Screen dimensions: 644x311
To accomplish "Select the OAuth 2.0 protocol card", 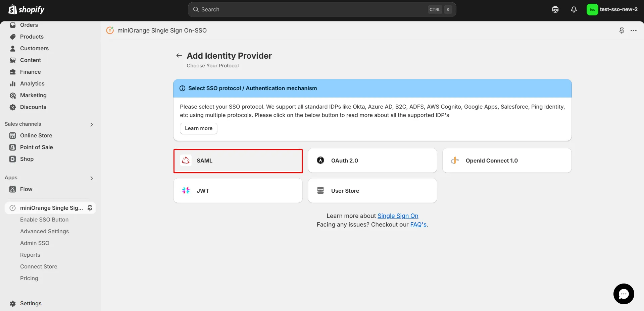I will click(x=373, y=161).
